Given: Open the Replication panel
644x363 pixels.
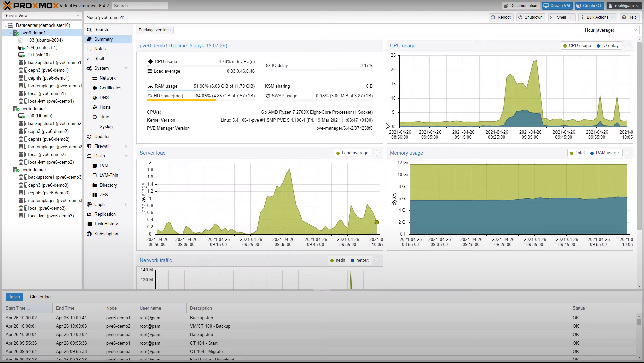Looking at the screenshot, I should [x=105, y=214].
